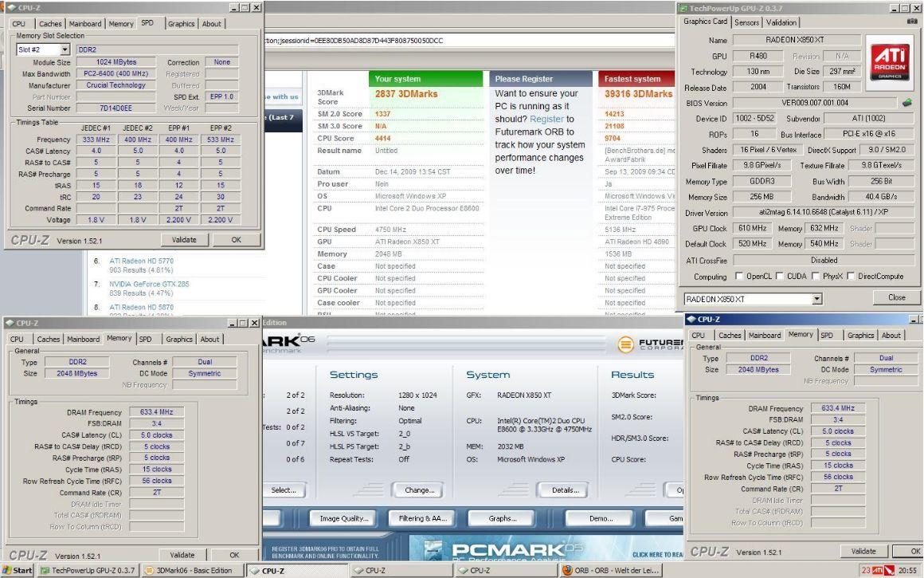
Task: Toggle the OpenCL checkbox in GPU-Z
Action: [x=739, y=276]
